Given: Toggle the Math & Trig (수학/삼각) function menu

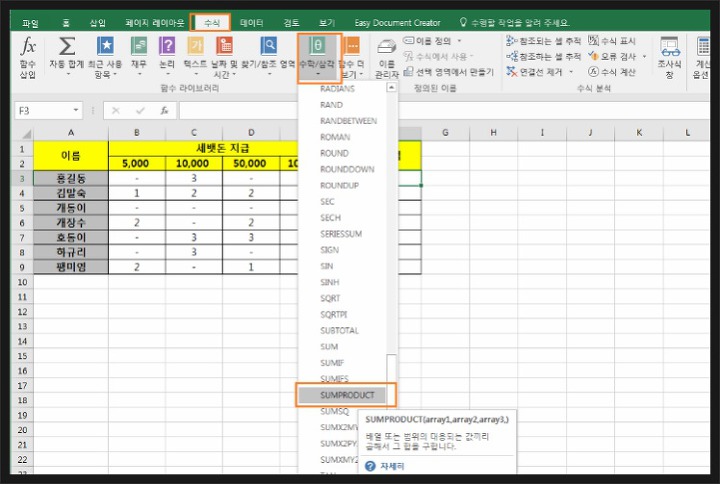Looking at the screenshot, I should click(318, 58).
